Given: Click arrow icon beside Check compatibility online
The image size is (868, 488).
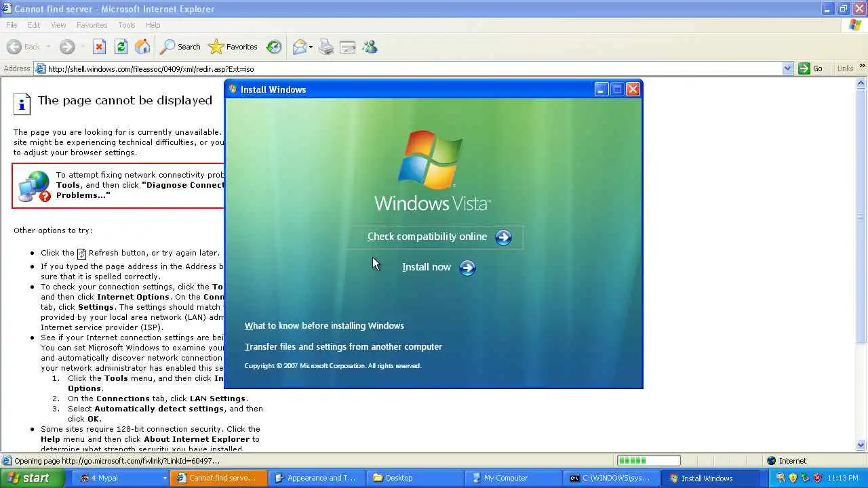Looking at the screenshot, I should pos(503,237).
